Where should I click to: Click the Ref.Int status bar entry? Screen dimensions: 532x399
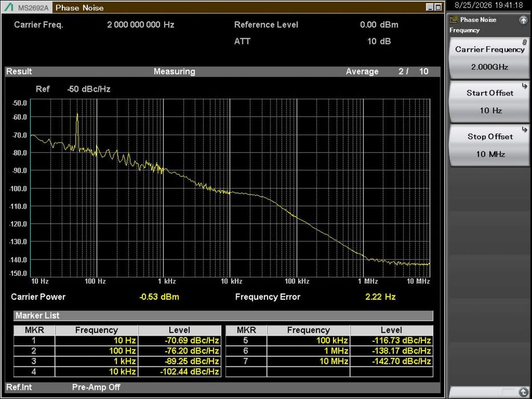[19, 387]
